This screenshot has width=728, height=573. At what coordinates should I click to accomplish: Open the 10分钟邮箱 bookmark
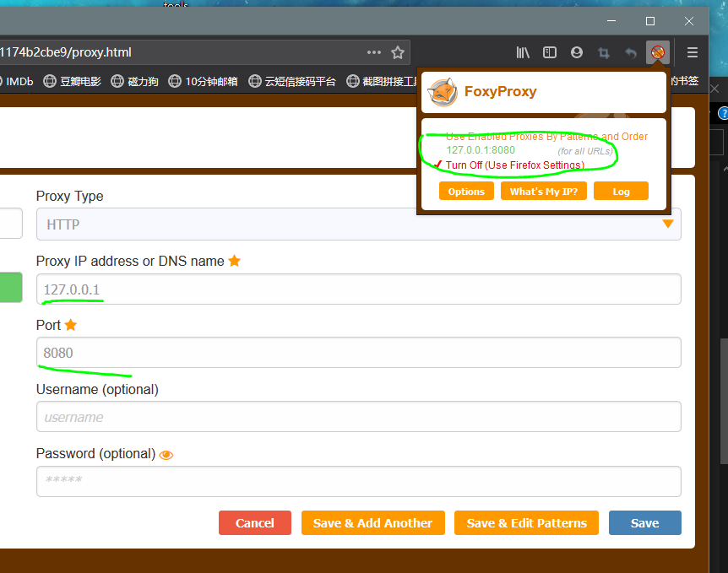tap(203, 81)
